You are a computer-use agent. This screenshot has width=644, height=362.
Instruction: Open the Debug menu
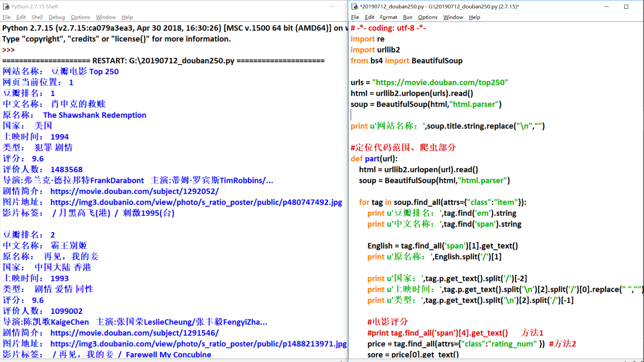coord(56,17)
